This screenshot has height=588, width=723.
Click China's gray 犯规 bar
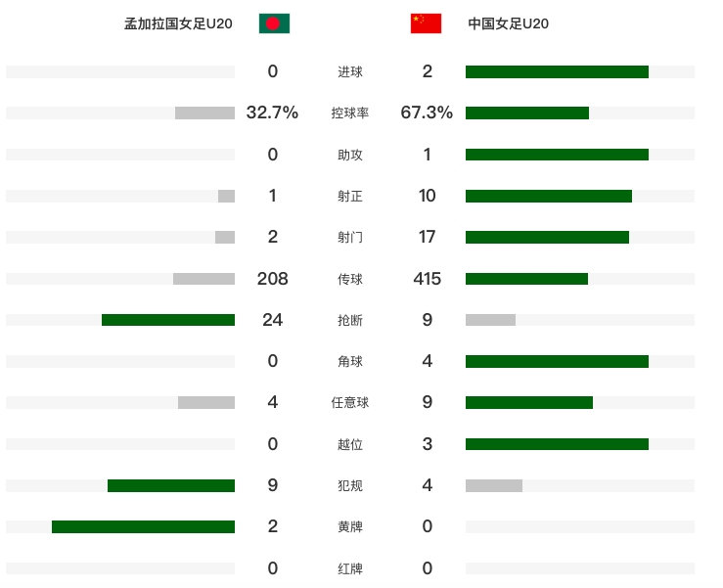[494, 485]
